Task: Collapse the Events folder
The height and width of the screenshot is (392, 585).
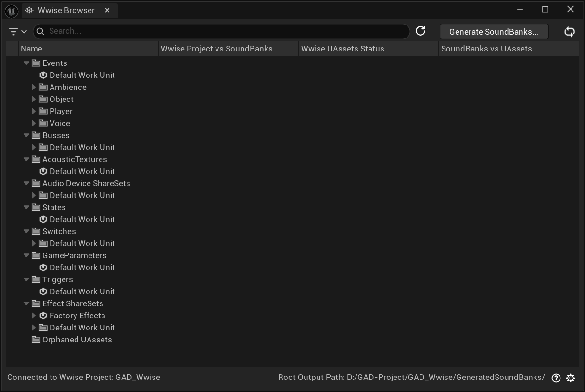Action: (26, 63)
